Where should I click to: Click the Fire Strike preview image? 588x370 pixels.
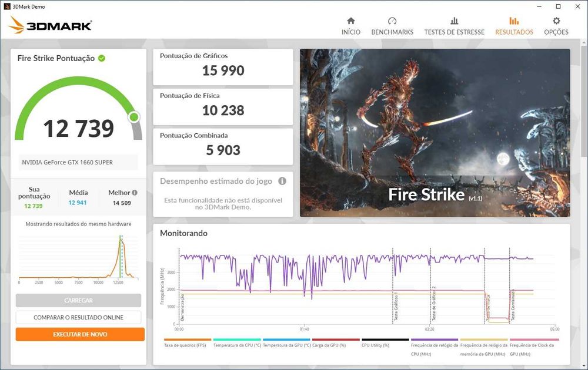pyautogui.click(x=435, y=133)
